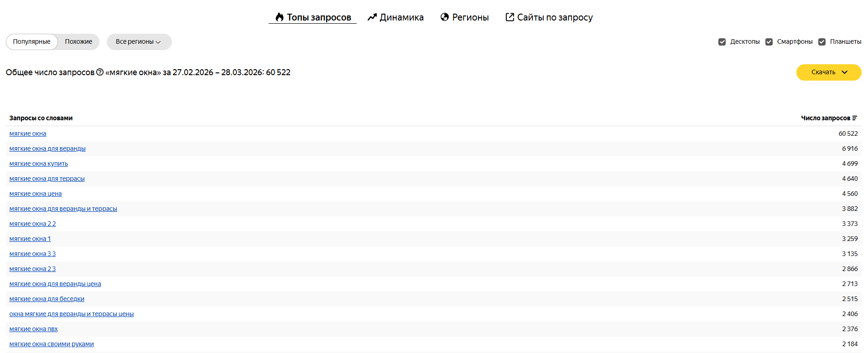
Task: Expand the Все регионы dropdown
Action: [139, 42]
